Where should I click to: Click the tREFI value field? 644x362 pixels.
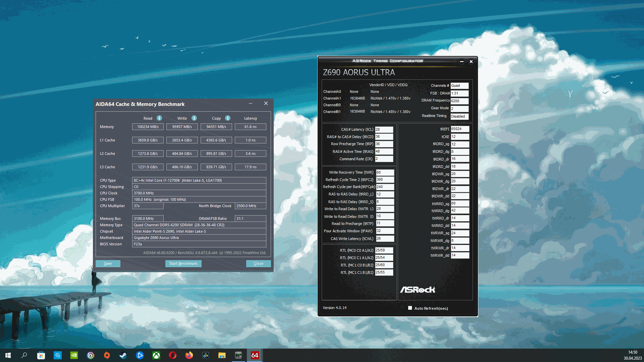460,129
